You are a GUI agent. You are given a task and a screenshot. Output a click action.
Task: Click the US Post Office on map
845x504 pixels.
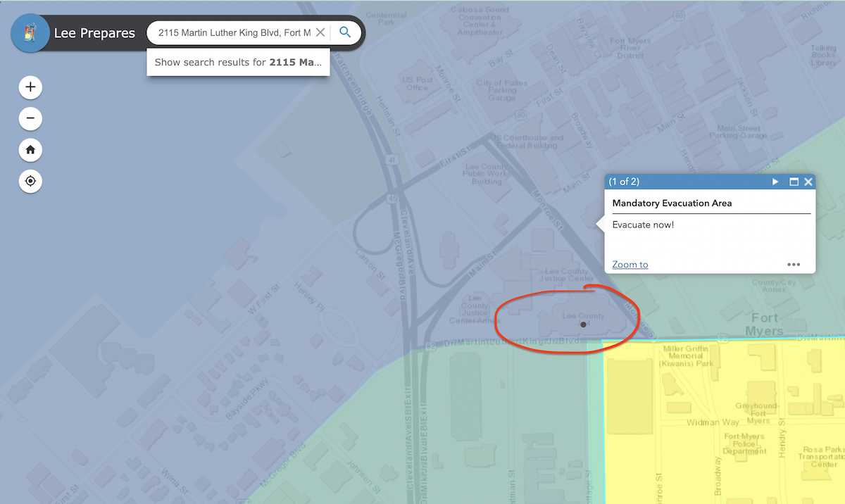[417, 84]
